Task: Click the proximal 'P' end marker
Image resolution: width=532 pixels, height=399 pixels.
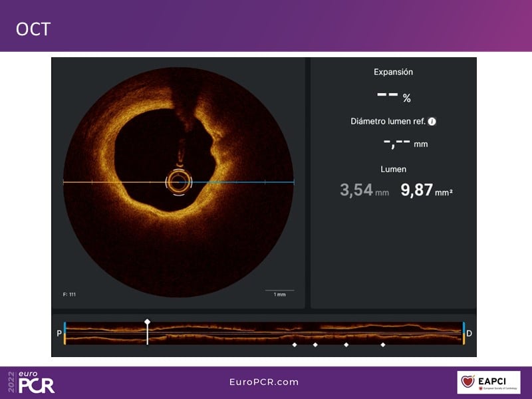Action: coord(59,333)
